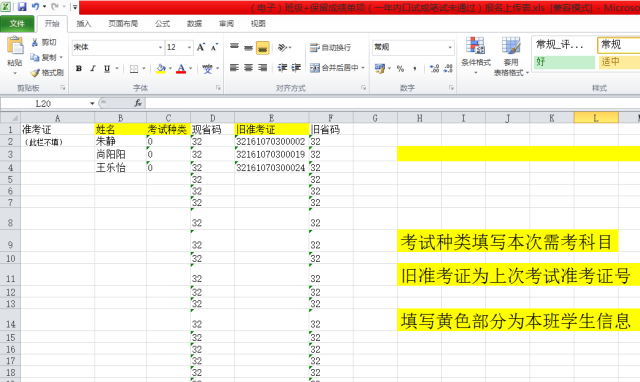The height and width of the screenshot is (382, 640).
Task: Click the Cut scissors icon
Action: point(35,42)
